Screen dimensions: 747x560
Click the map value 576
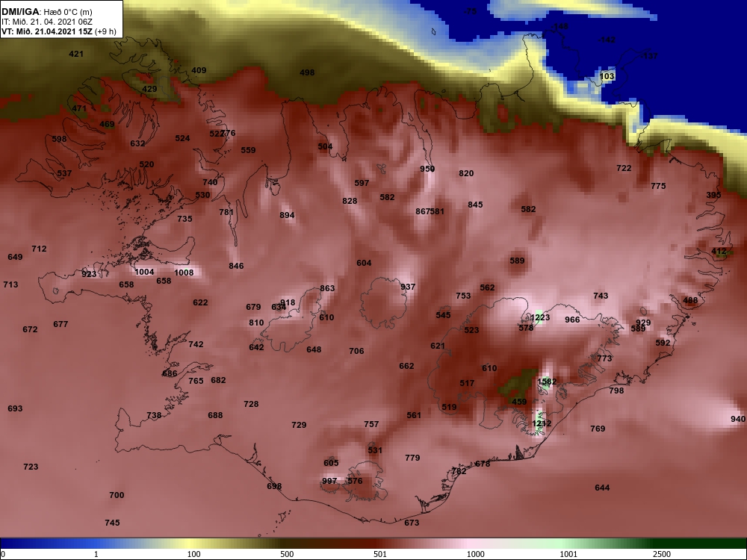pyautogui.click(x=355, y=481)
